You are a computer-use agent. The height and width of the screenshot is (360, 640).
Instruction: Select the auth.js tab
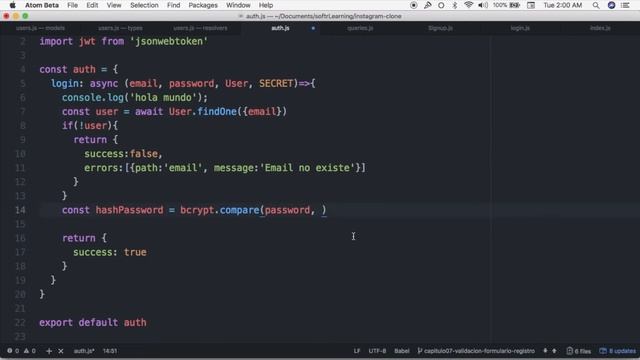point(280,28)
